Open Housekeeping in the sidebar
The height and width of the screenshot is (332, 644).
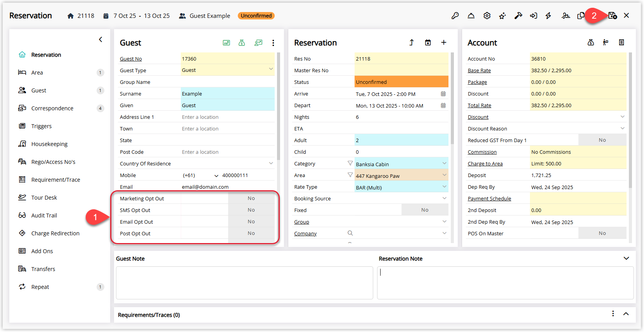[61, 144]
